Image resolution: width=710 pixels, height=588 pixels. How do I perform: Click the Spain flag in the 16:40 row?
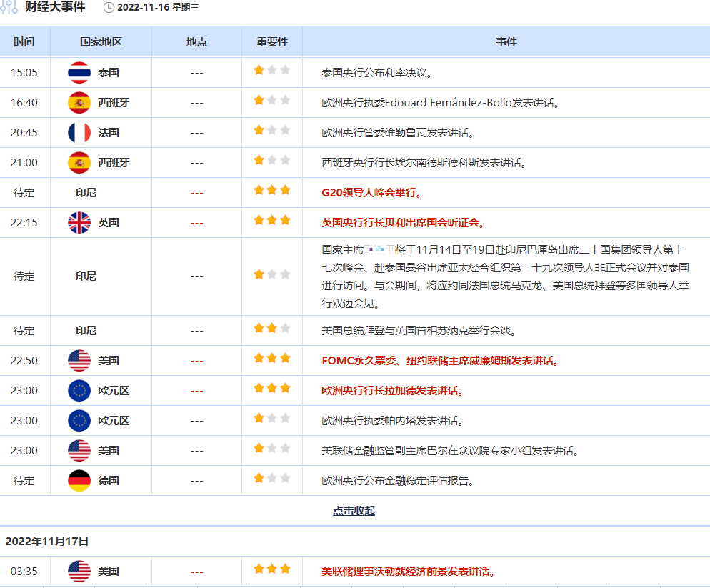click(x=79, y=103)
